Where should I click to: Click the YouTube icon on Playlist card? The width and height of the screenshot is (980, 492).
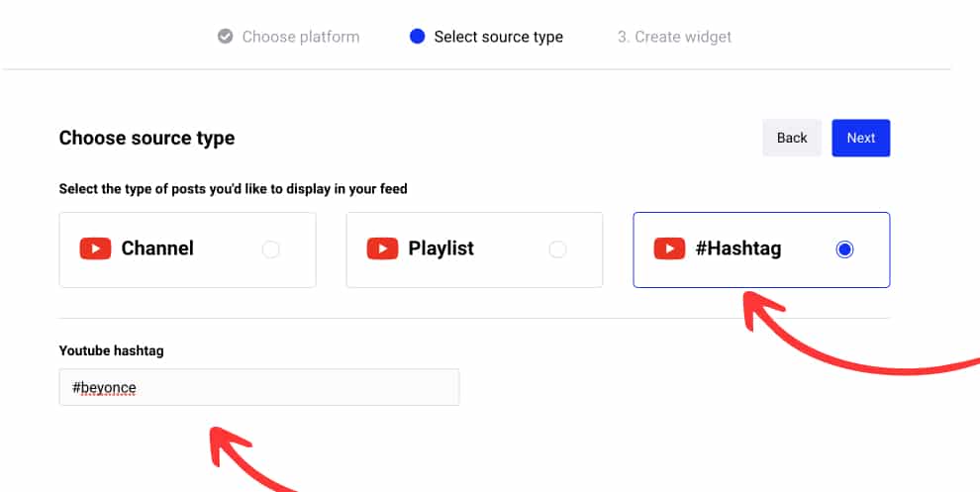coord(382,248)
